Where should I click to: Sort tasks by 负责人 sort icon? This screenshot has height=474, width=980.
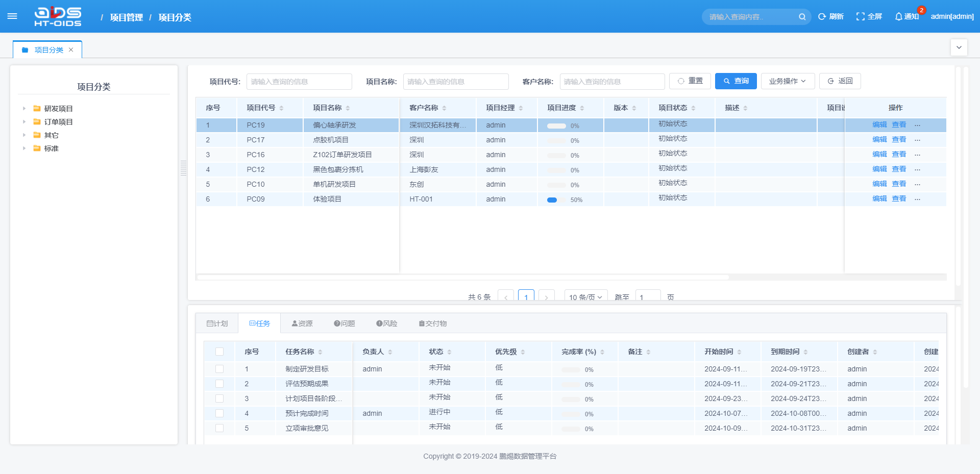coord(390,352)
